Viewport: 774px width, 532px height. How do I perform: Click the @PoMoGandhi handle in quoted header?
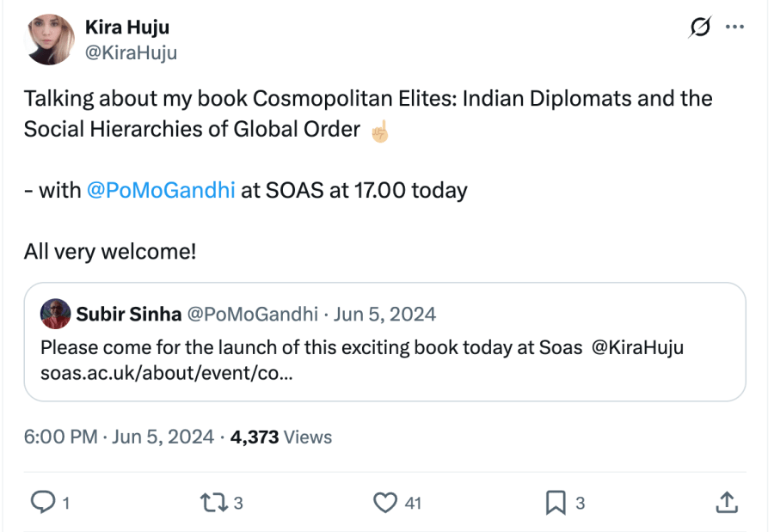click(252, 314)
